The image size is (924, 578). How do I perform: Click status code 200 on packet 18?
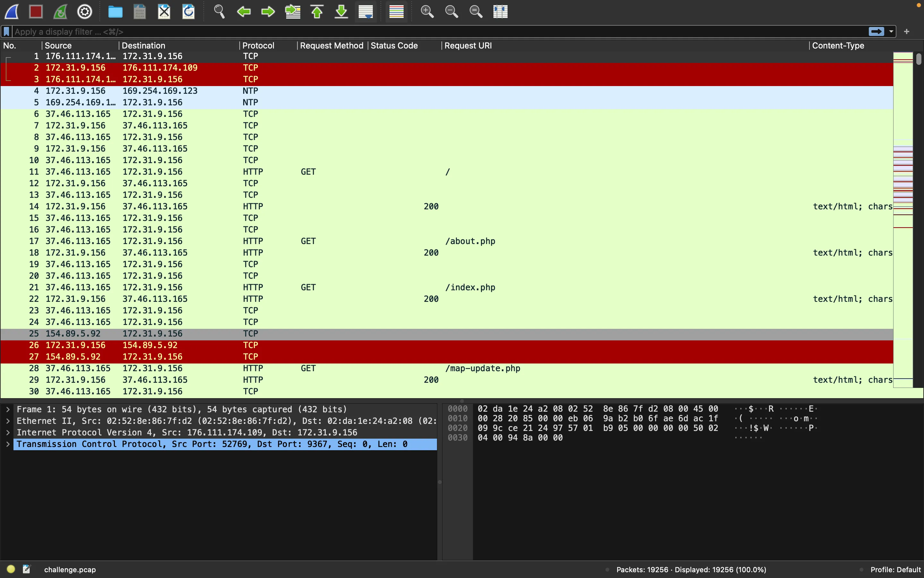pyautogui.click(x=431, y=253)
